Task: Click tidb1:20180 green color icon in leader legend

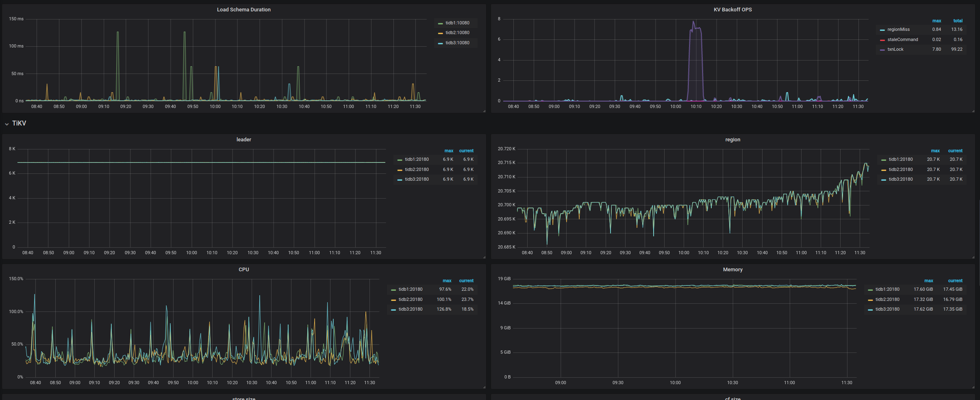Action: coord(400,160)
